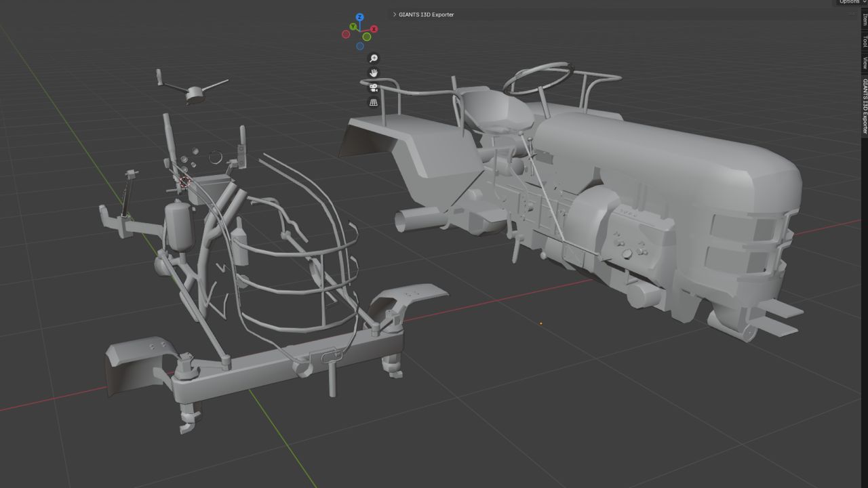
Task: Click the blue Z axis gizmo
Action: tap(360, 17)
